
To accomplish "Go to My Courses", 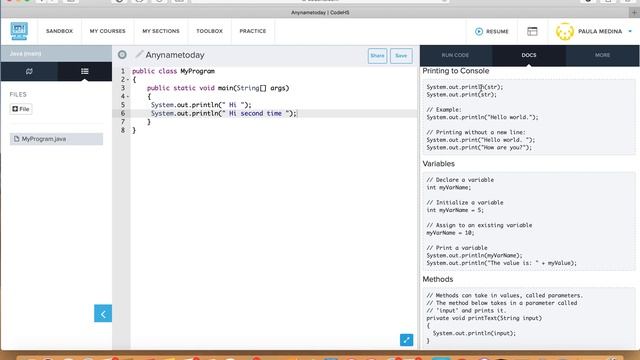I will point(108,31).
